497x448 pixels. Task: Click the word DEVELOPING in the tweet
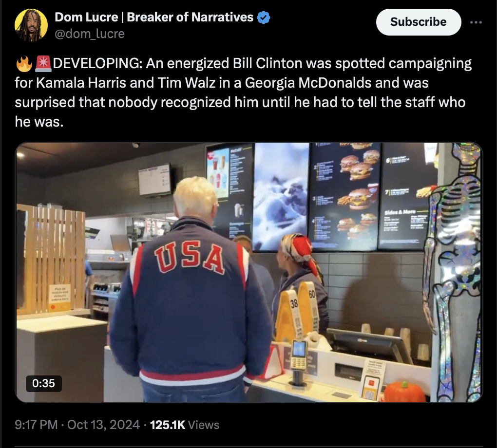97,63
